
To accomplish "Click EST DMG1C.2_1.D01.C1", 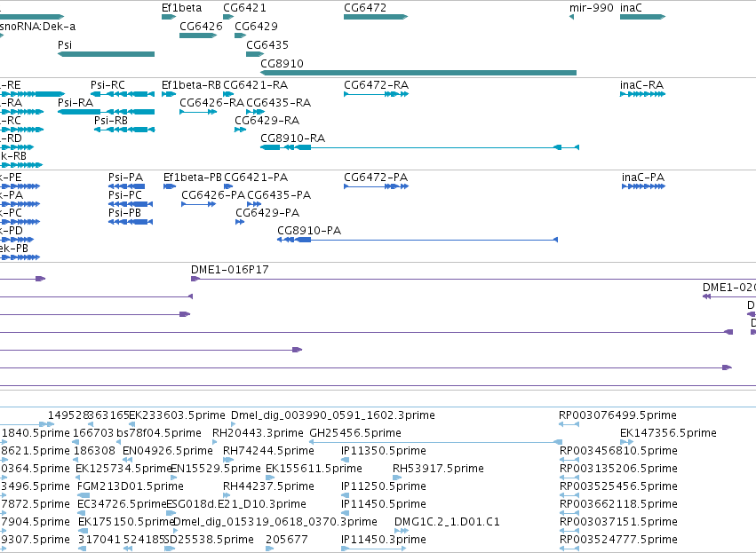I will (447, 522).
